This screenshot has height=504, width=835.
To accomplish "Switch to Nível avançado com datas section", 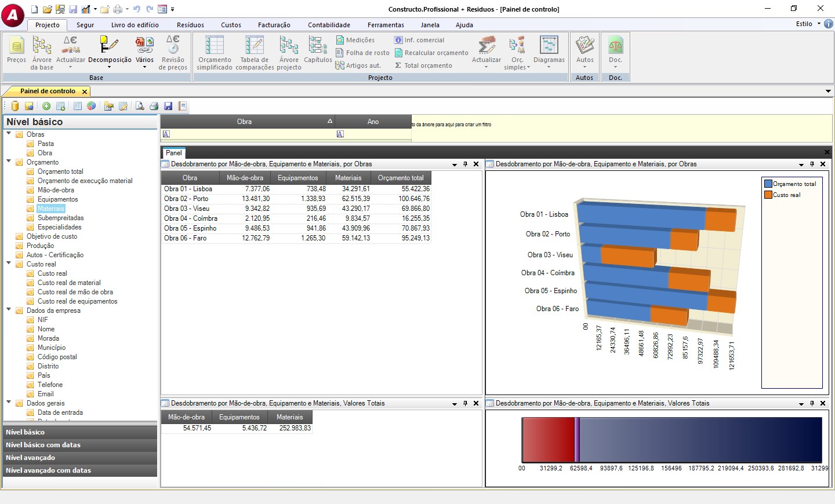I will pos(80,470).
